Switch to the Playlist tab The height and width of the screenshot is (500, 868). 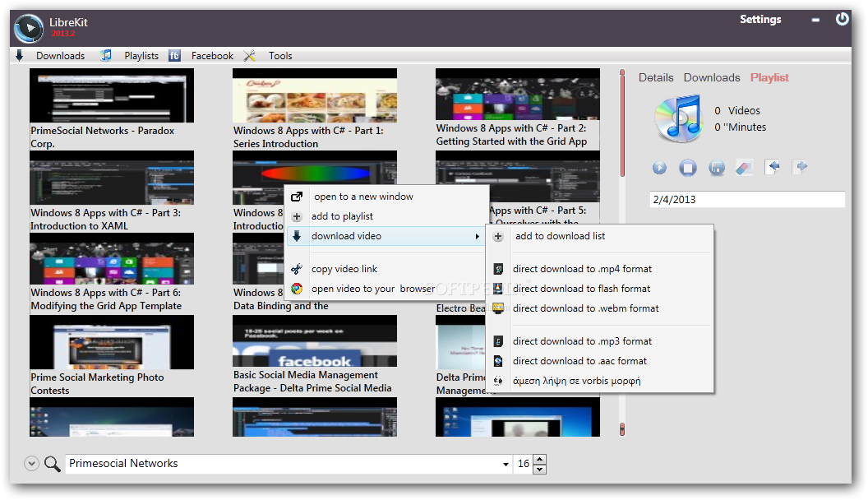coord(769,77)
